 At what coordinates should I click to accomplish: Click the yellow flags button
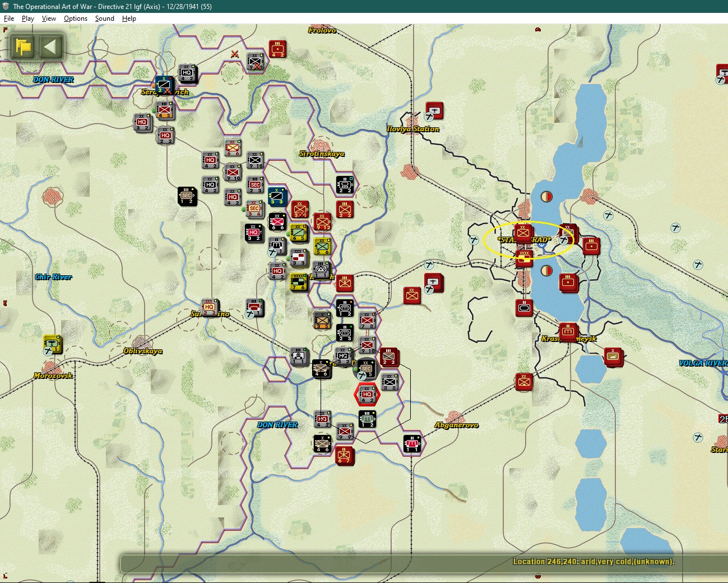[24, 47]
